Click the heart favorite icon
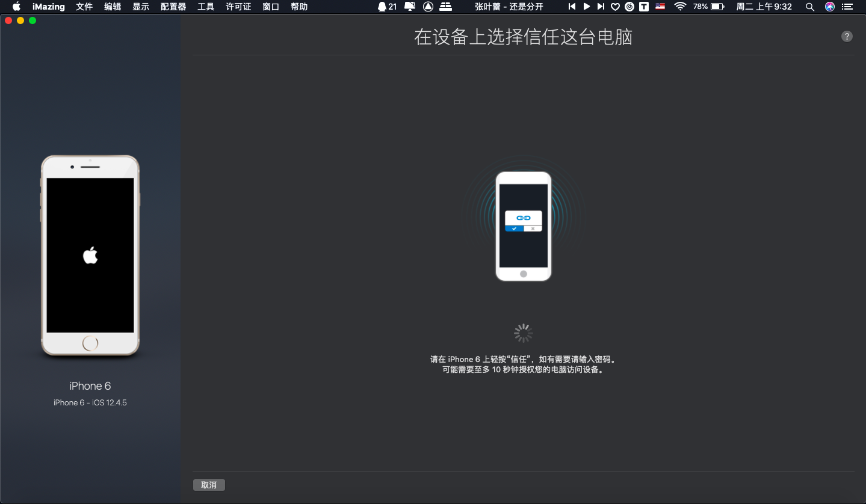This screenshot has width=866, height=504. coord(615,7)
